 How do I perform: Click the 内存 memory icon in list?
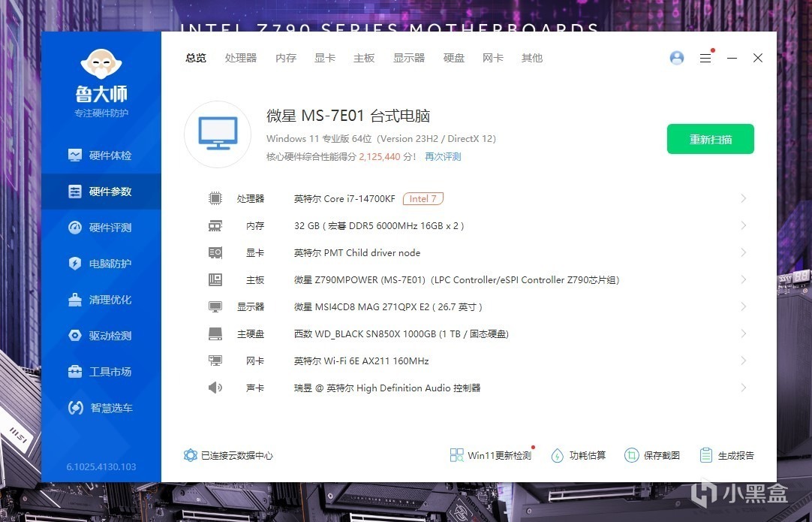[215, 225]
